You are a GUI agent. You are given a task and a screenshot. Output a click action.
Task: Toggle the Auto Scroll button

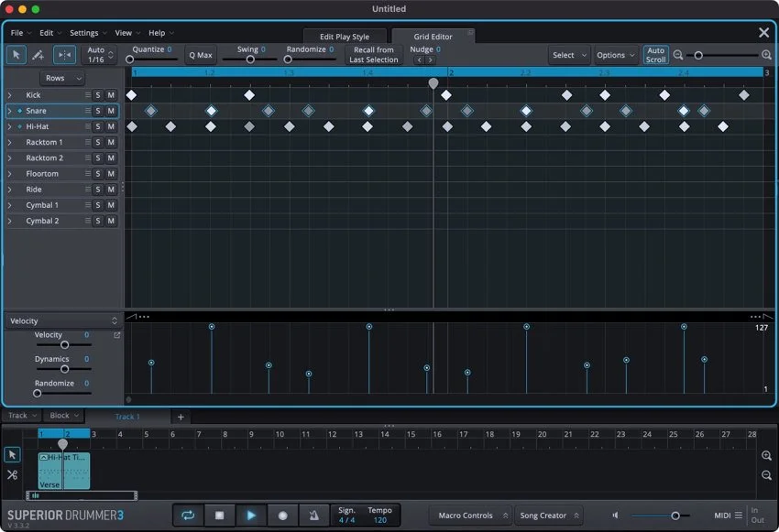(655, 55)
